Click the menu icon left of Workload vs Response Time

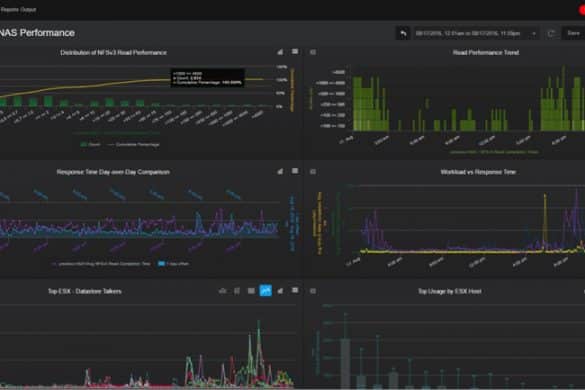coord(313,172)
